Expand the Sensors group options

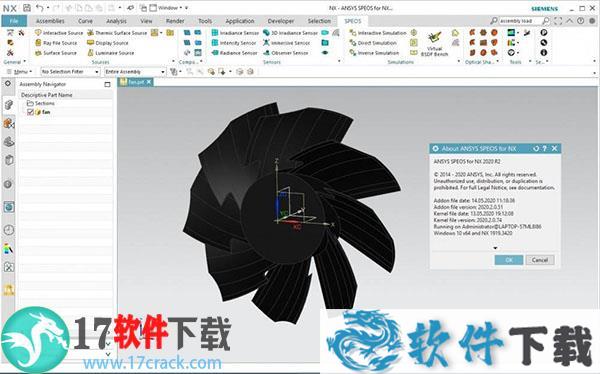point(339,61)
